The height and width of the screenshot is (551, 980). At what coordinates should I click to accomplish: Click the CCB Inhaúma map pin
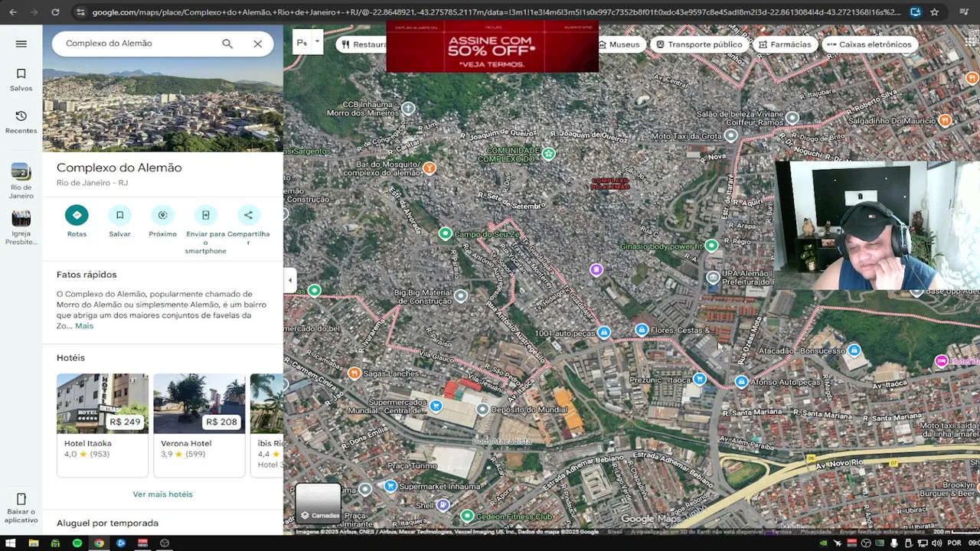pyautogui.click(x=408, y=109)
